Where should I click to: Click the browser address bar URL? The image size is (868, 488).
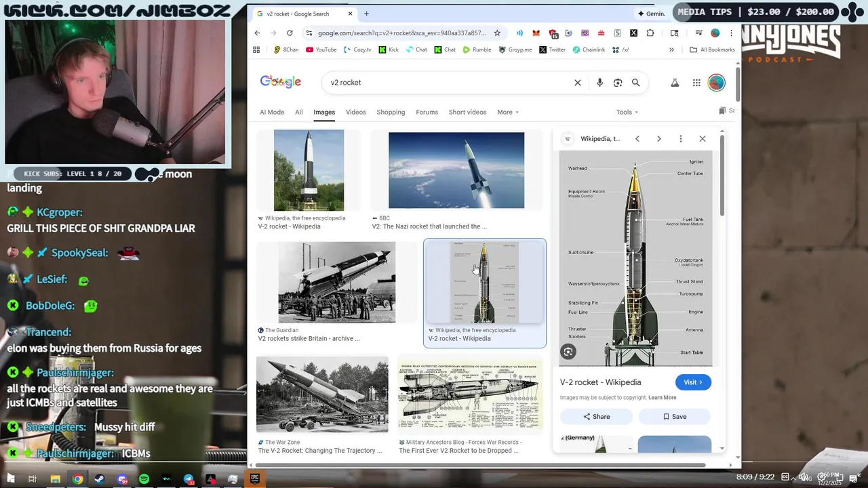402,33
